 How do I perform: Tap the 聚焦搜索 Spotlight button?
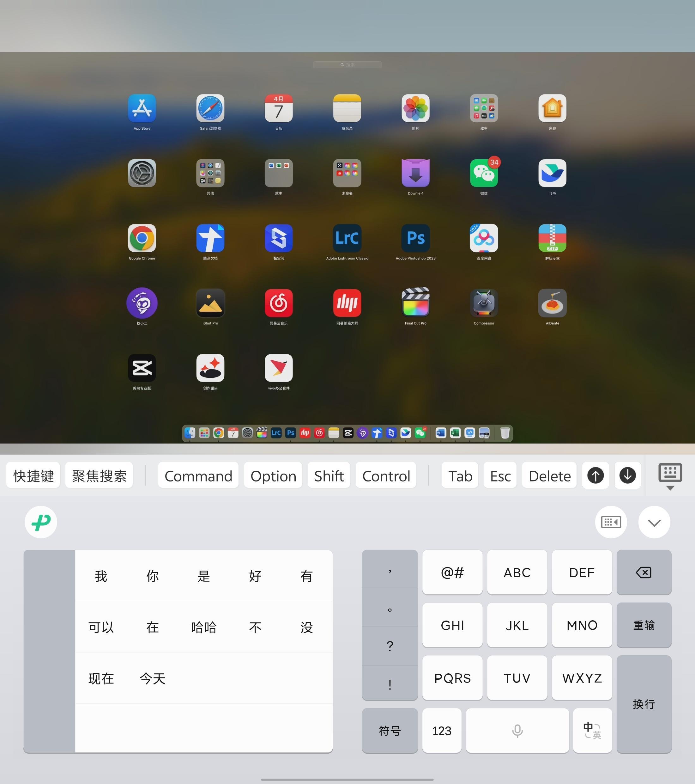[x=99, y=475]
